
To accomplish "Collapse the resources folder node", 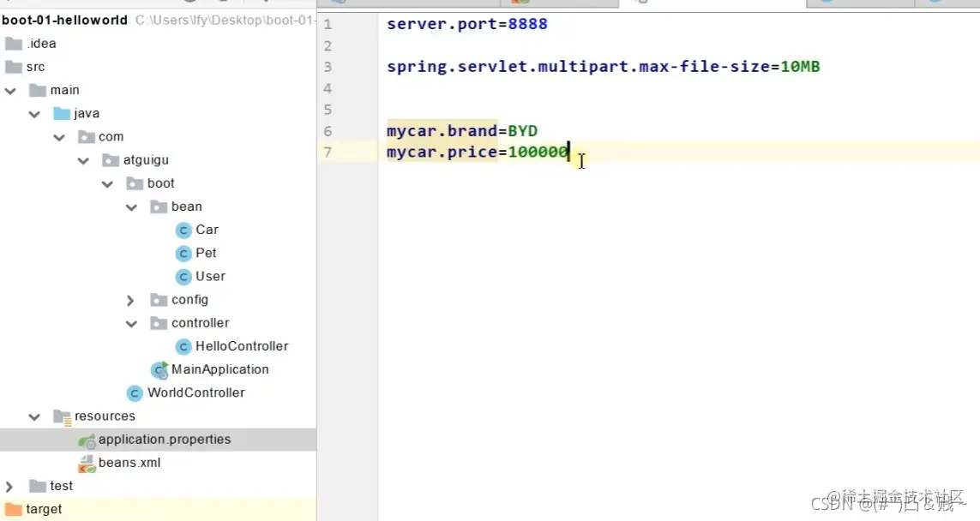I will [34, 416].
